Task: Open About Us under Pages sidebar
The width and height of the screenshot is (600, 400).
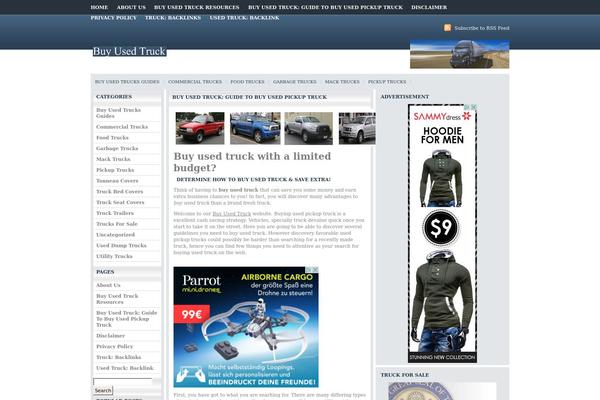Action: pyautogui.click(x=108, y=285)
